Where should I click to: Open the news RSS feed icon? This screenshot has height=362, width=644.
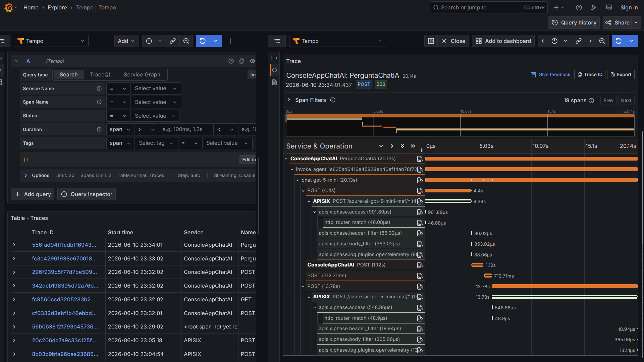click(x=594, y=7)
